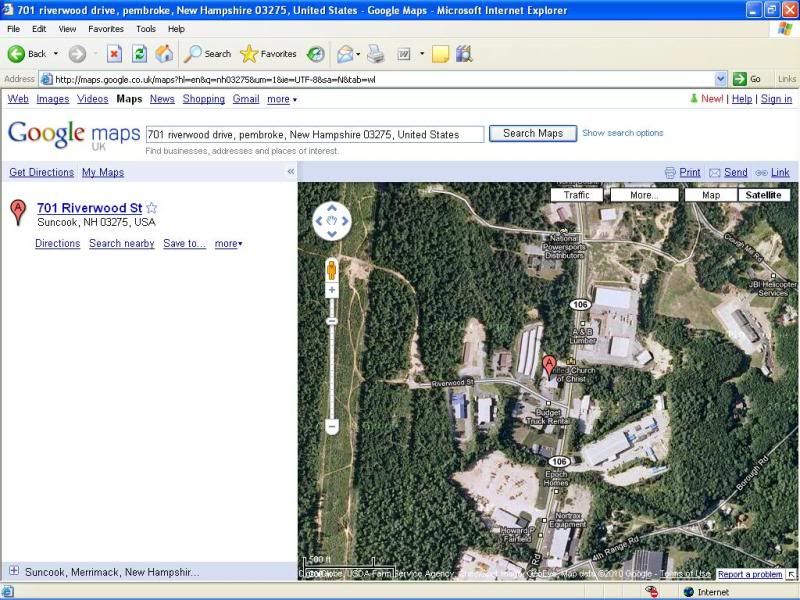Image resolution: width=800 pixels, height=600 pixels.
Task: Click the Refresh page icon
Action: (x=139, y=54)
